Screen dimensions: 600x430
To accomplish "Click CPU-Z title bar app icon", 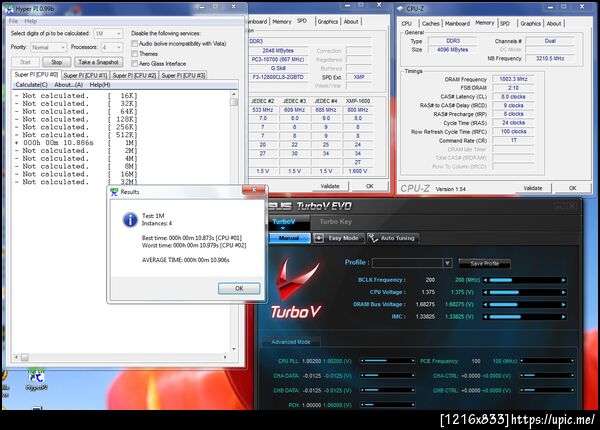I will [400, 8].
